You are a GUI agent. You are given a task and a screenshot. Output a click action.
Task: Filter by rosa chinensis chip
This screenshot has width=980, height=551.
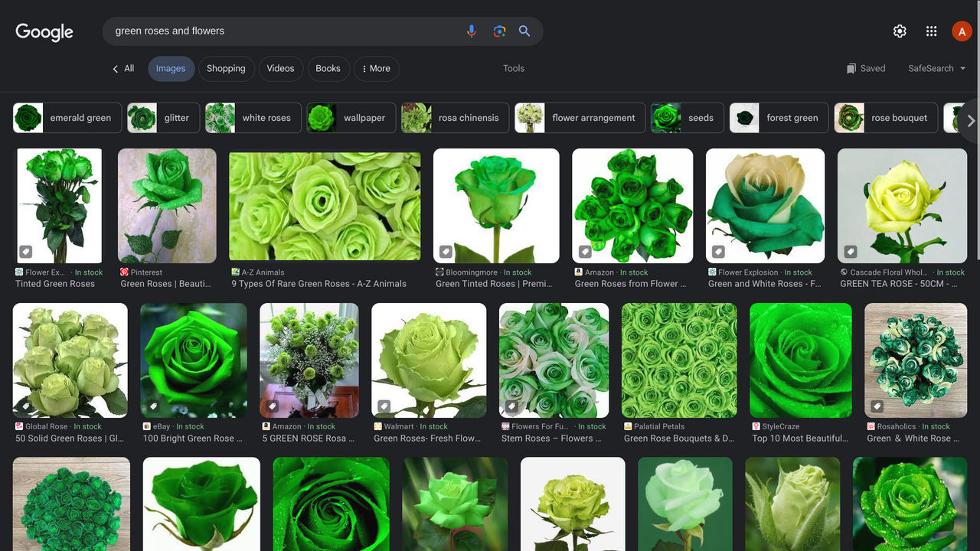[x=455, y=118]
